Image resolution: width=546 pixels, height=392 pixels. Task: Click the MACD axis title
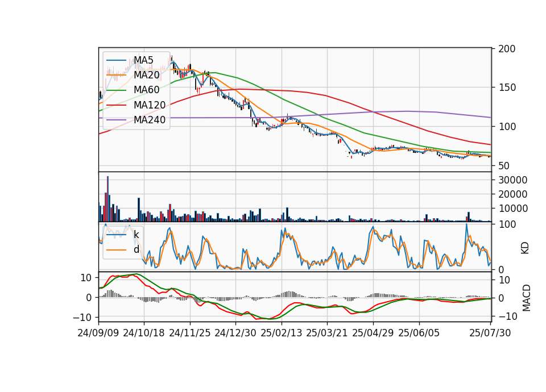(527, 298)
